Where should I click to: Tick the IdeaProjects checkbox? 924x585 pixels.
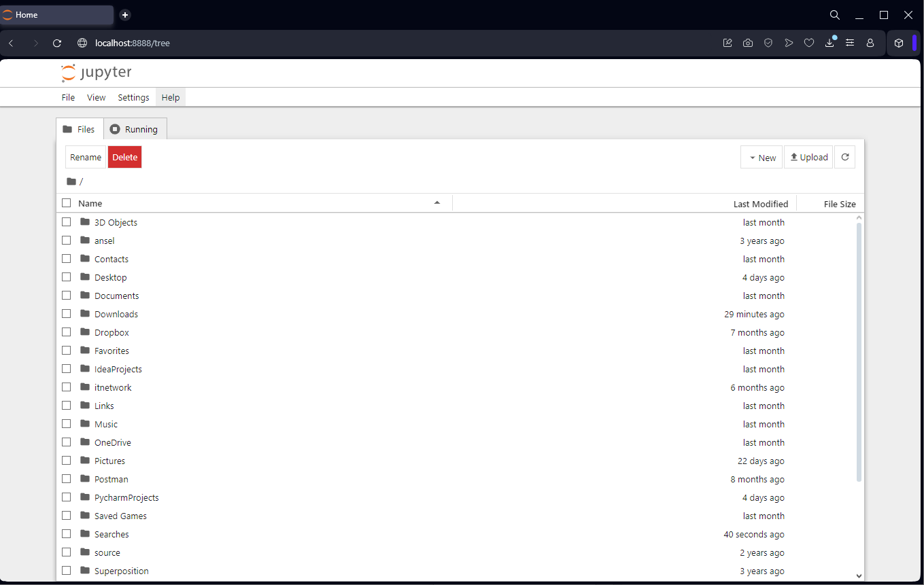click(x=67, y=368)
